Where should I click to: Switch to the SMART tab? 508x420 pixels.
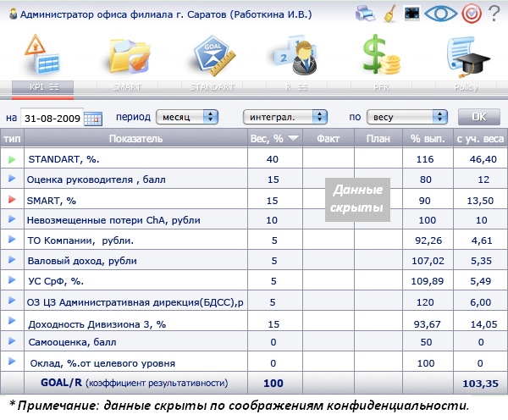127,87
